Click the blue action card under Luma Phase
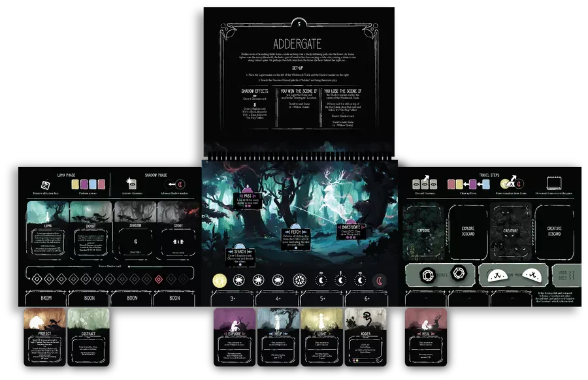The width and height of the screenshot is (588, 380). tap(93, 184)
